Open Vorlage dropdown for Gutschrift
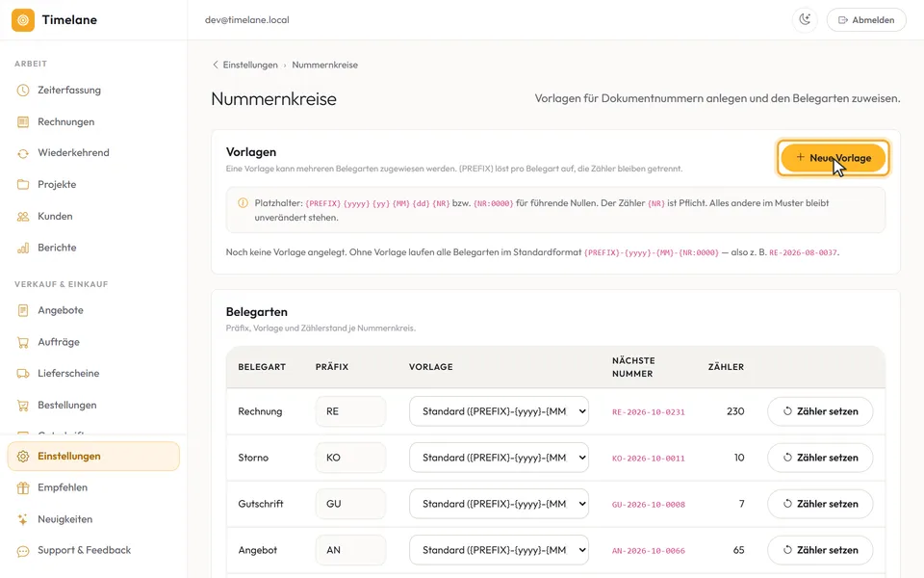Image resolution: width=924 pixels, height=578 pixels. tap(500, 504)
